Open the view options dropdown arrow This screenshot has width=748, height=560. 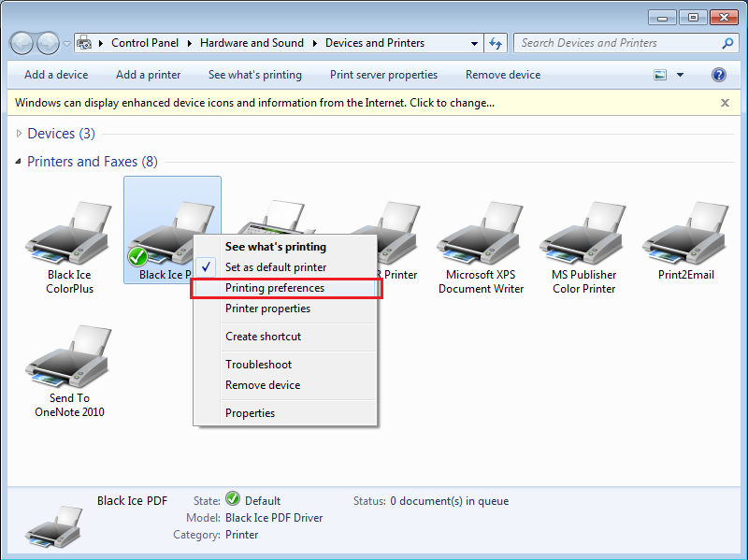click(681, 75)
